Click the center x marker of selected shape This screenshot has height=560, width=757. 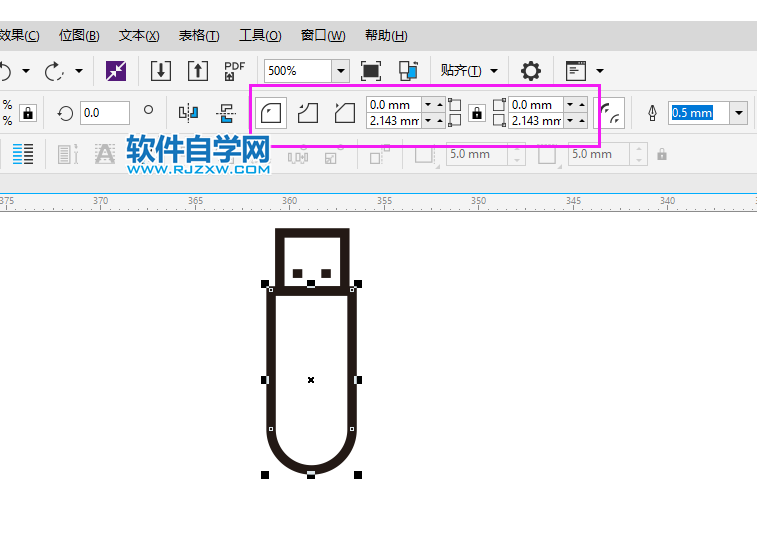311,380
